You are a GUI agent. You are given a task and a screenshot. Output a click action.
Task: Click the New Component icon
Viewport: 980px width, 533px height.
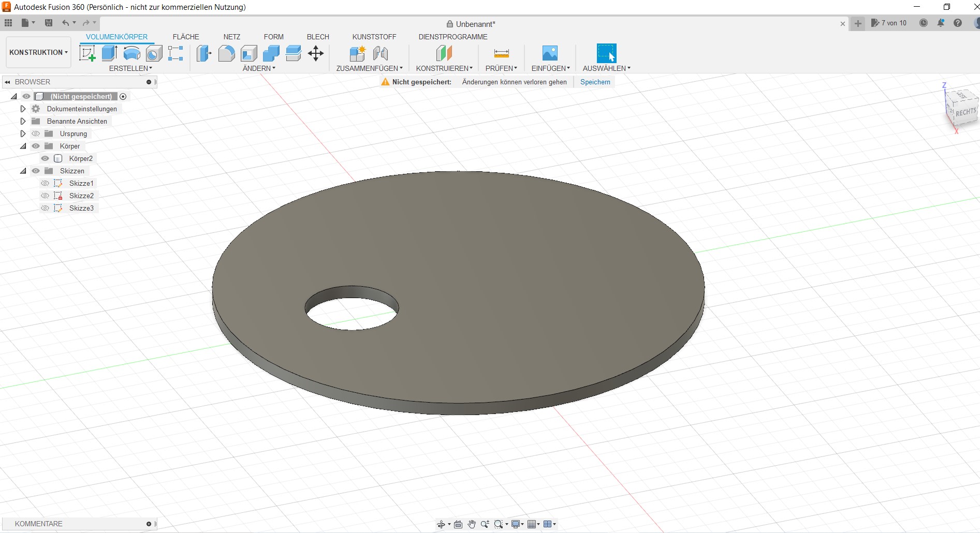click(x=358, y=53)
